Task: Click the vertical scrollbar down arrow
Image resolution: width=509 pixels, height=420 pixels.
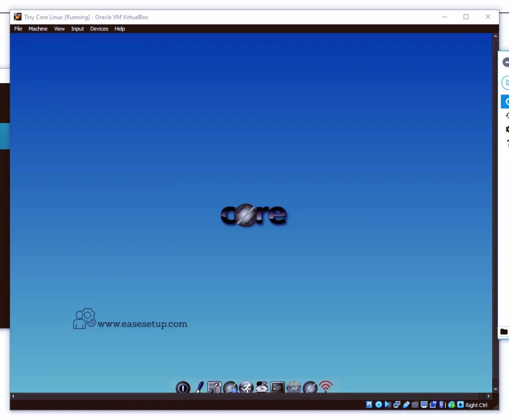Action: pos(496,389)
